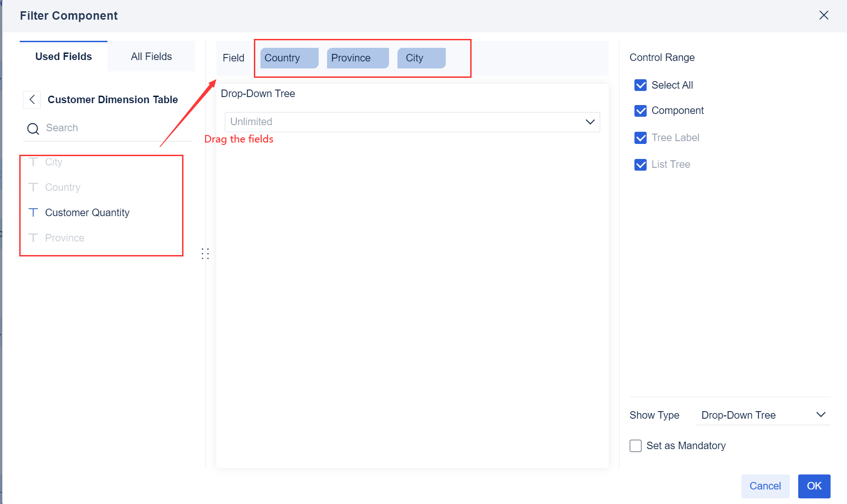Image resolution: width=847 pixels, height=504 pixels.
Task: Click inside the Search input field
Action: (94, 128)
